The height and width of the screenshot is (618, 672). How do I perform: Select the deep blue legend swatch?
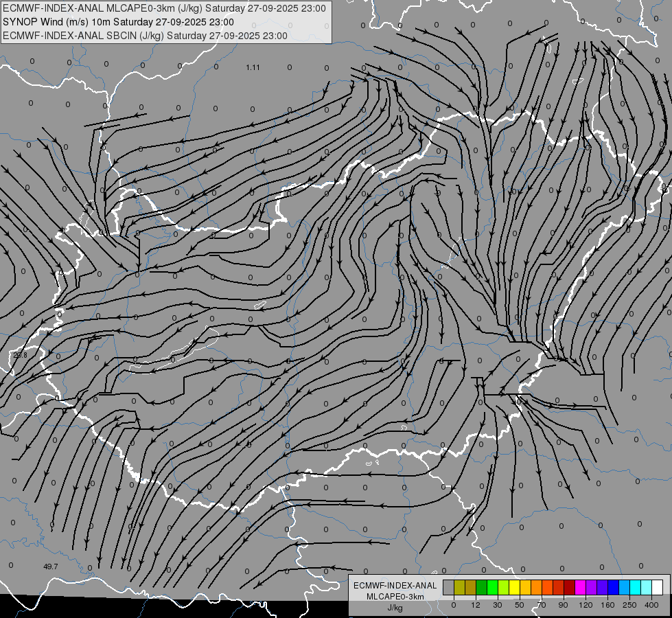point(613,587)
